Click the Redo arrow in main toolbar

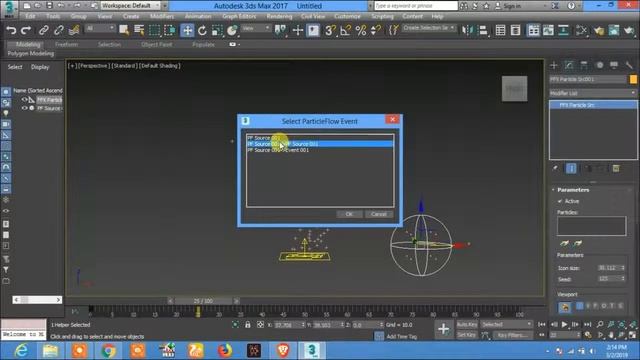point(26,30)
